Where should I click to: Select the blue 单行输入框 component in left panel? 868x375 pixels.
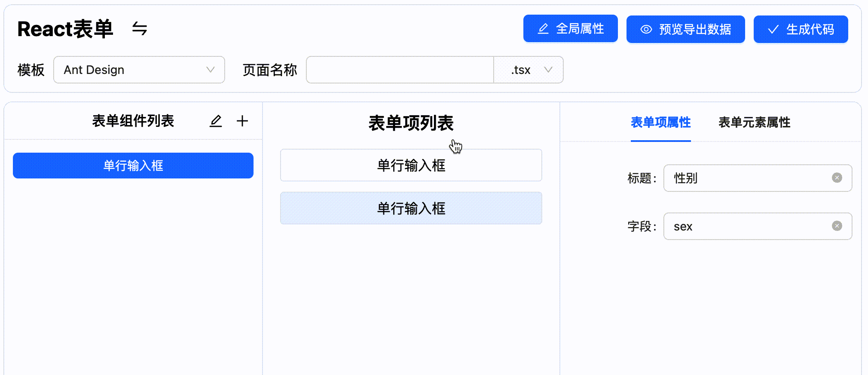pyautogui.click(x=132, y=165)
